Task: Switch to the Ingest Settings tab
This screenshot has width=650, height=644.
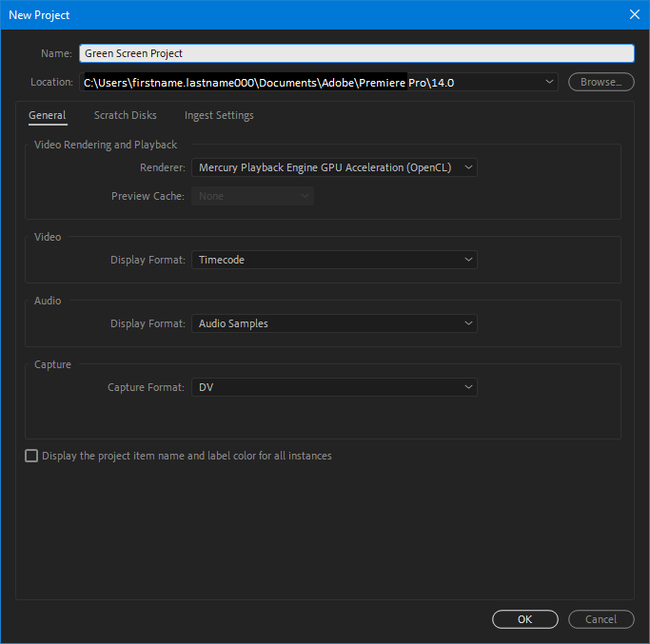Action: (x=219, y=115)
